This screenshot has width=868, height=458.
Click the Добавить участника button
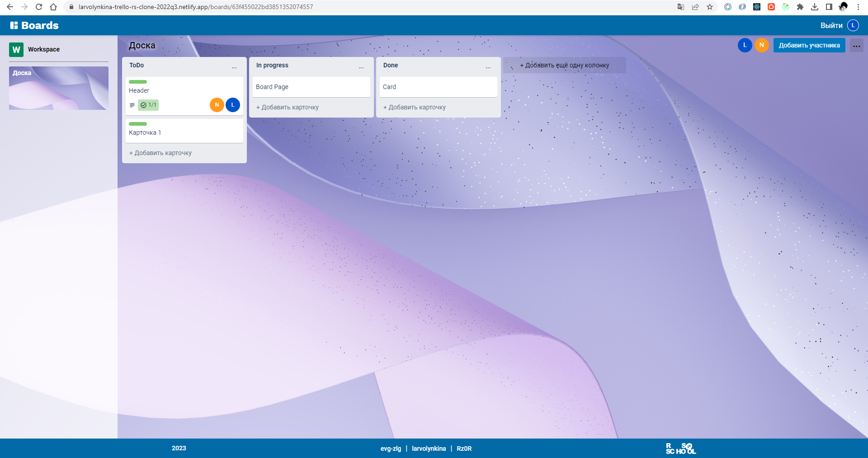pos(809,45)
